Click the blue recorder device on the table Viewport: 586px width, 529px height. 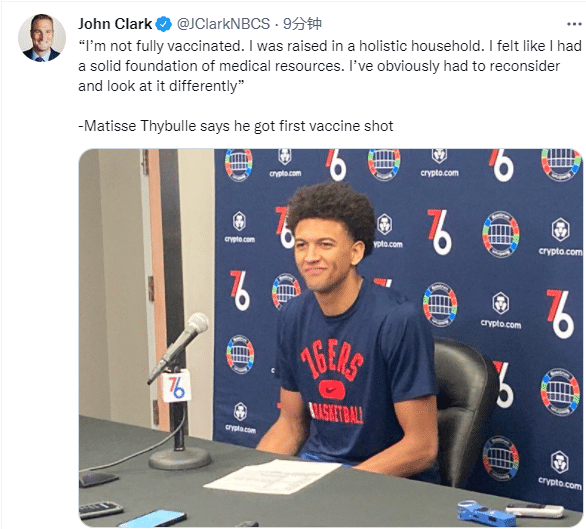coord(487,514)
